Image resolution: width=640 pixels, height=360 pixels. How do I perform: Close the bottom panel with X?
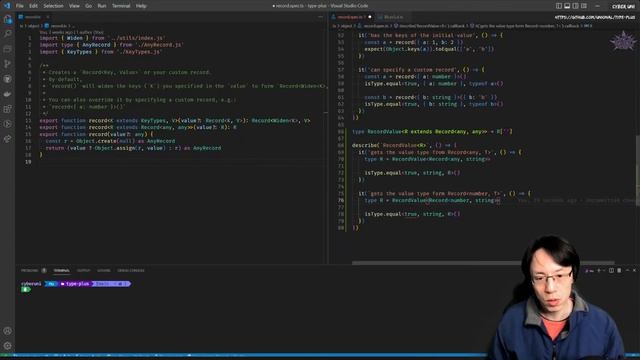(634, 270)
